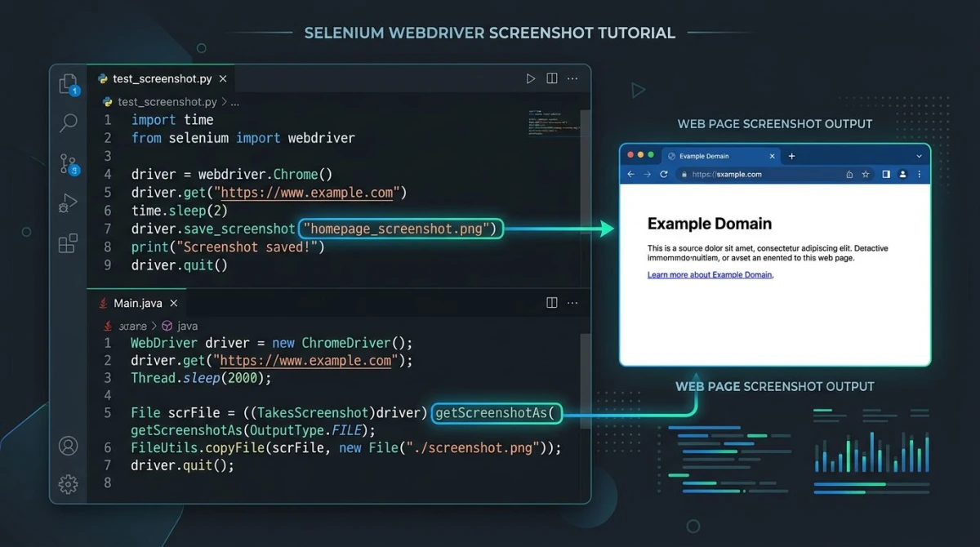
Task: Click line number 7 in Python editor
Action: coord(107,229)
